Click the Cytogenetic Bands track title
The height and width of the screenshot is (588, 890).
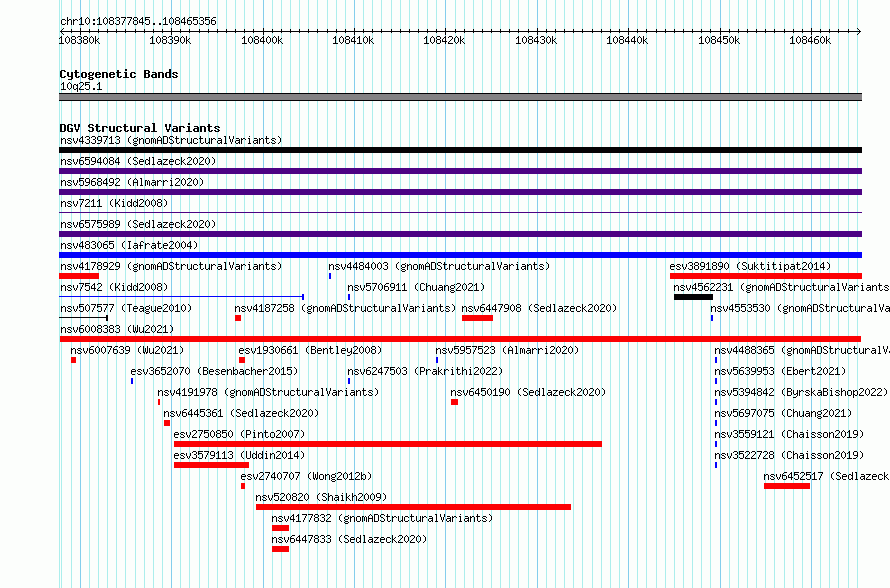pyautogui.click(x=119, y=74)
